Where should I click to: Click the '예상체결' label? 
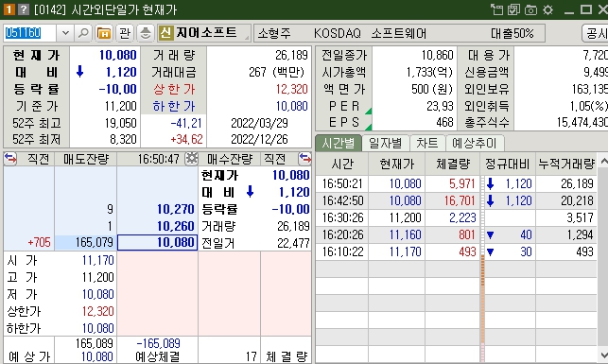point(157,356)
